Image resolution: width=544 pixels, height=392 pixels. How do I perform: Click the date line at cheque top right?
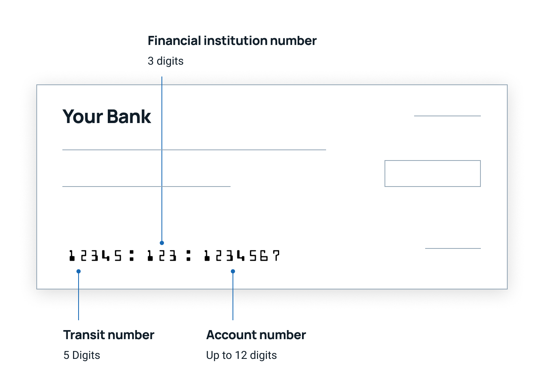point(447,116)
